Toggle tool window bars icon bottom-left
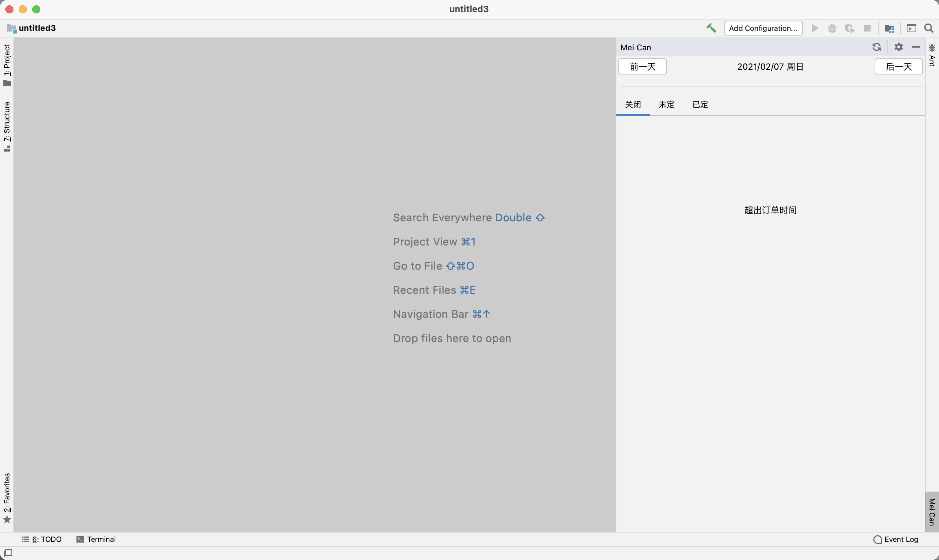The width and height of the screenshot is (939, 560). [x=8, y=553]
